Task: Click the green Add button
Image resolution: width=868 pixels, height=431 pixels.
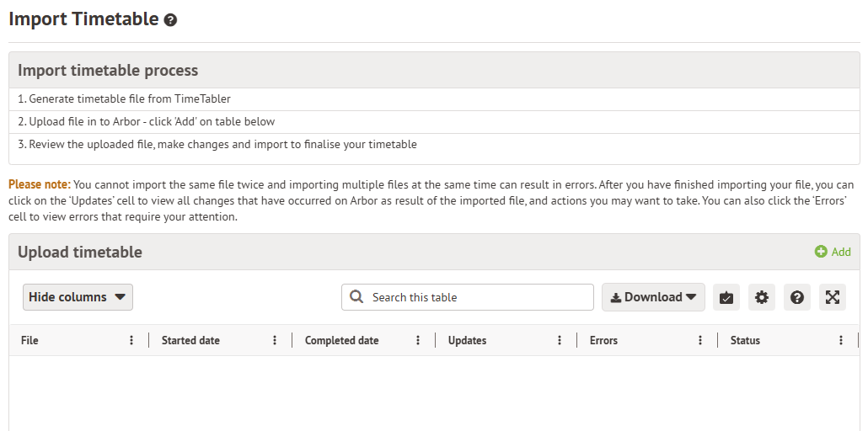Action: coord(833,252)
